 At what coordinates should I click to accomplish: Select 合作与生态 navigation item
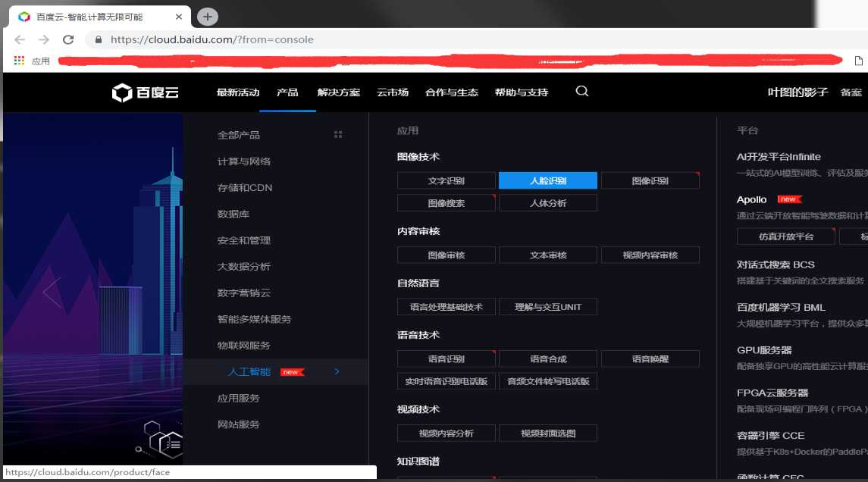coord(452,92)
